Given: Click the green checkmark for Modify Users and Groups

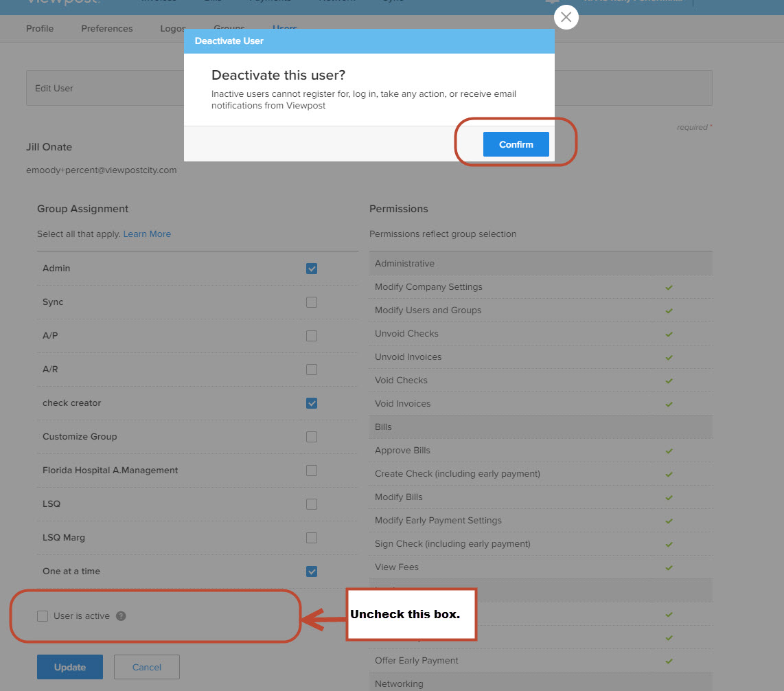Looking at the screenshot, I should click(669, 310).
